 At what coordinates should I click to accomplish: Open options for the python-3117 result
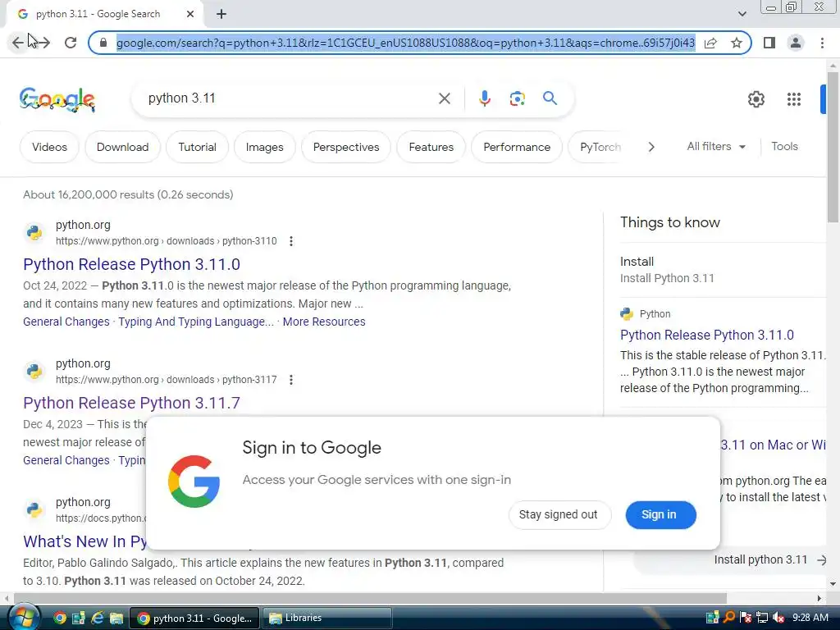[291, 380]
